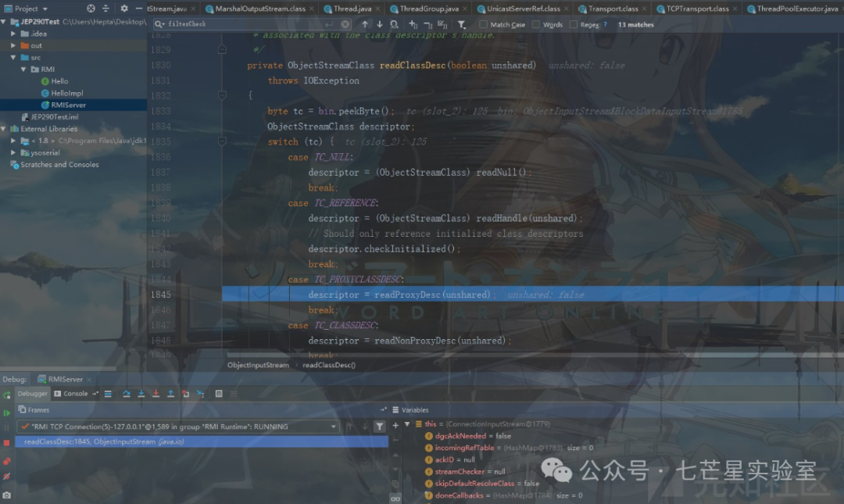Screen dimensions: 844x504
Task: Toggle Match Case checkbox
Action: 484,24
